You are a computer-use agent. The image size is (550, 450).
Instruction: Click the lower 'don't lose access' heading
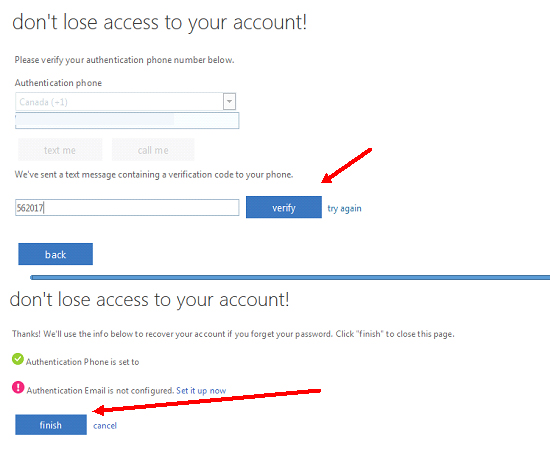point(149,300)
